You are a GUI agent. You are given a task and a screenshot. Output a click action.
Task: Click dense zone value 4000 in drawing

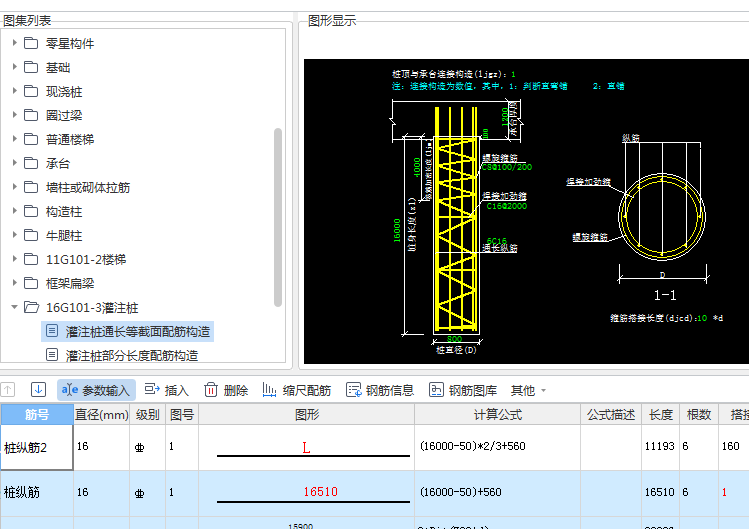click(x=417, y=168)
